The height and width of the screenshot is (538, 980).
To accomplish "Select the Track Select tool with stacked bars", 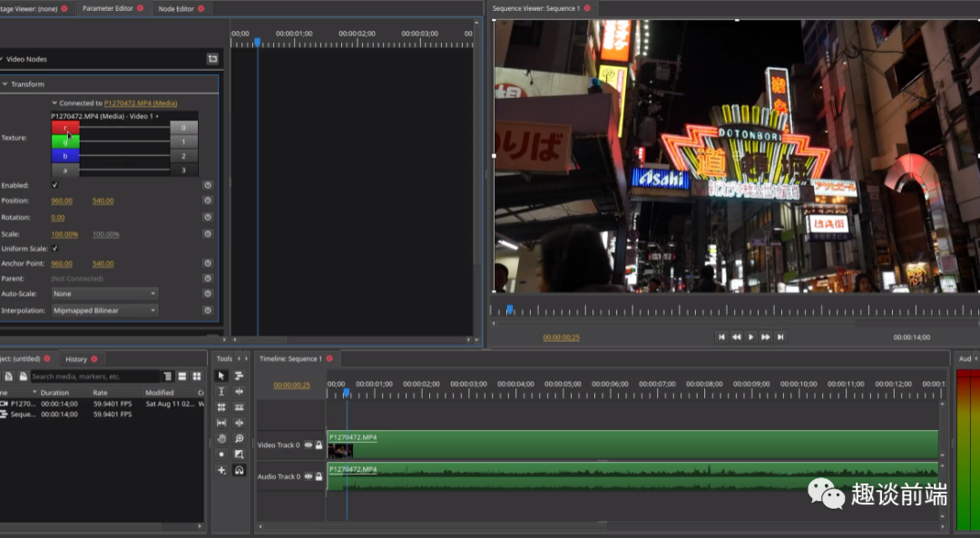I will (x=239, y=376).
